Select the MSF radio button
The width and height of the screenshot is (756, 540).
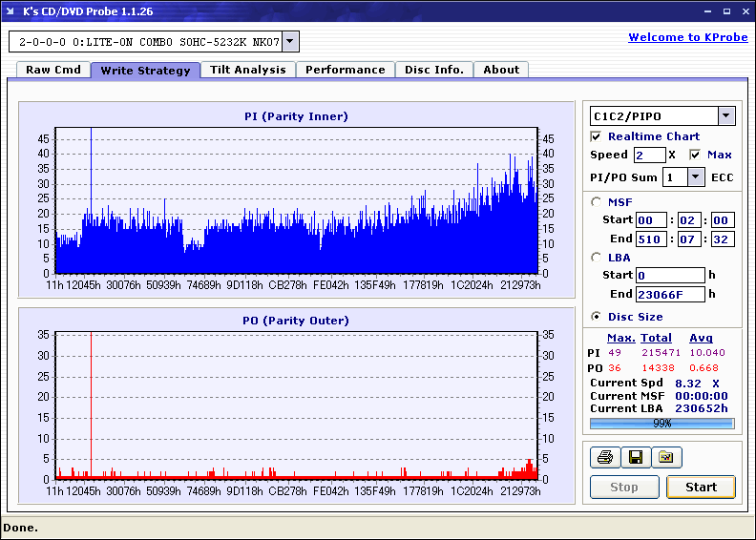[x=597, y=201]
